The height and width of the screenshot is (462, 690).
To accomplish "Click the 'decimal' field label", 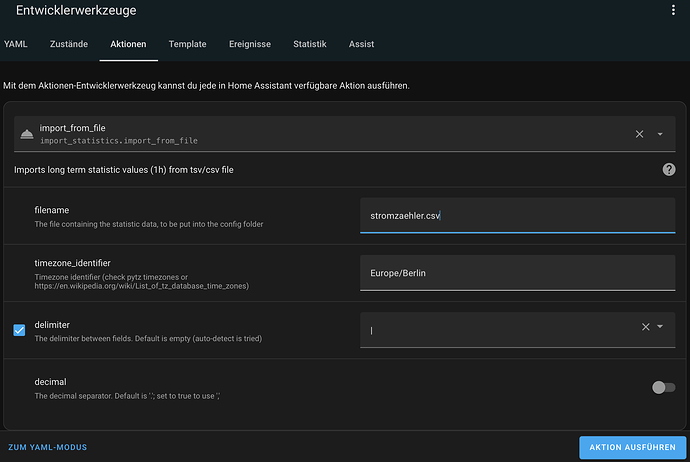I will [51, 382].
